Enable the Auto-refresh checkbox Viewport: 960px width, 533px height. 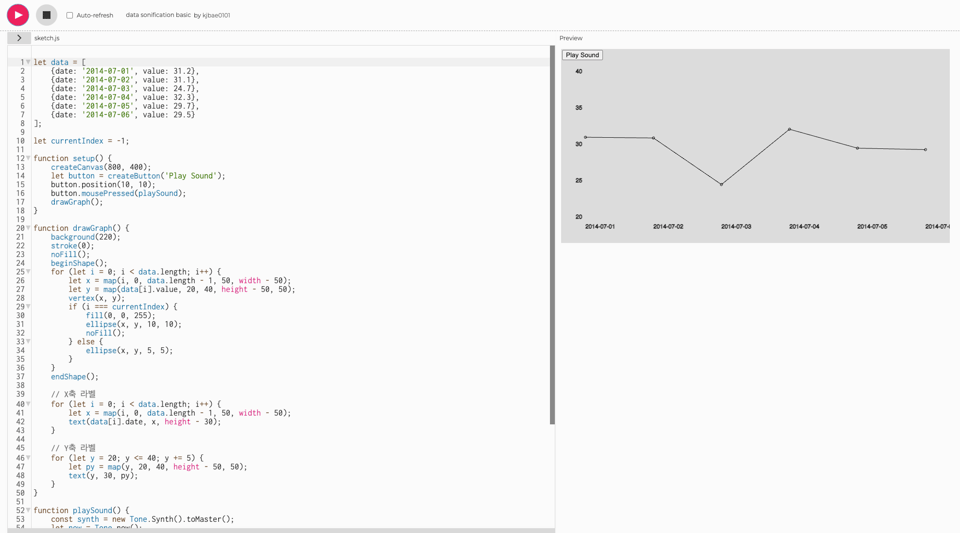point(70,16)
